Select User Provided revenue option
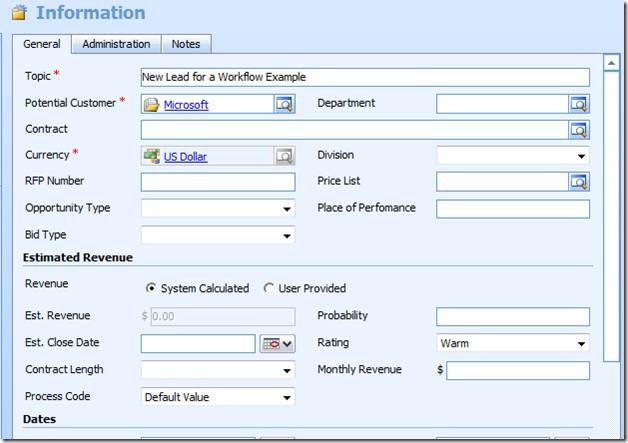The image size is (628, 443). point(269,289)
